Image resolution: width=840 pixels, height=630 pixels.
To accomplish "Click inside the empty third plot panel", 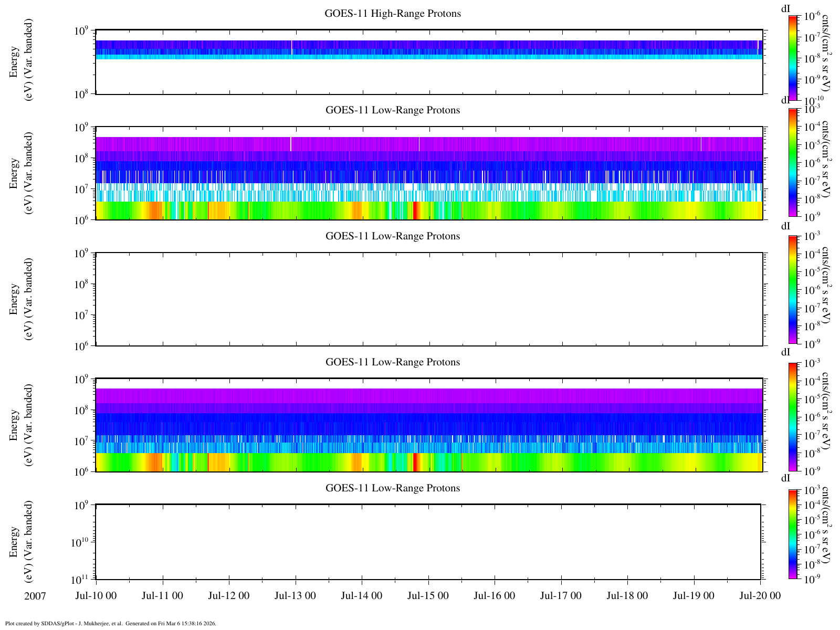I will (x=428, y=299).
